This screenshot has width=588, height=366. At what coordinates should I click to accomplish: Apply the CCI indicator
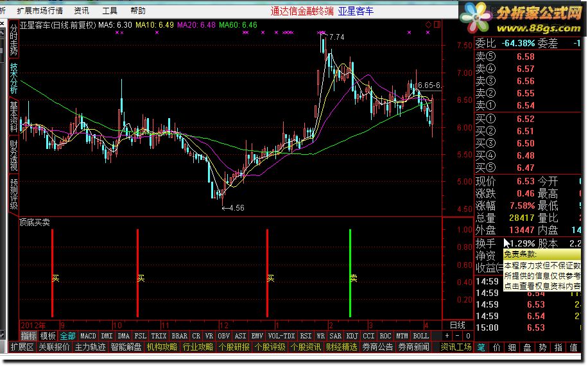(x=368, y=336)
